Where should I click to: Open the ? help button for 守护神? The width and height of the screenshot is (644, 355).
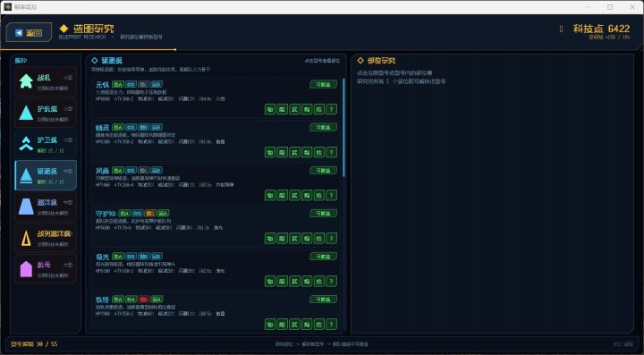[332, 238]
